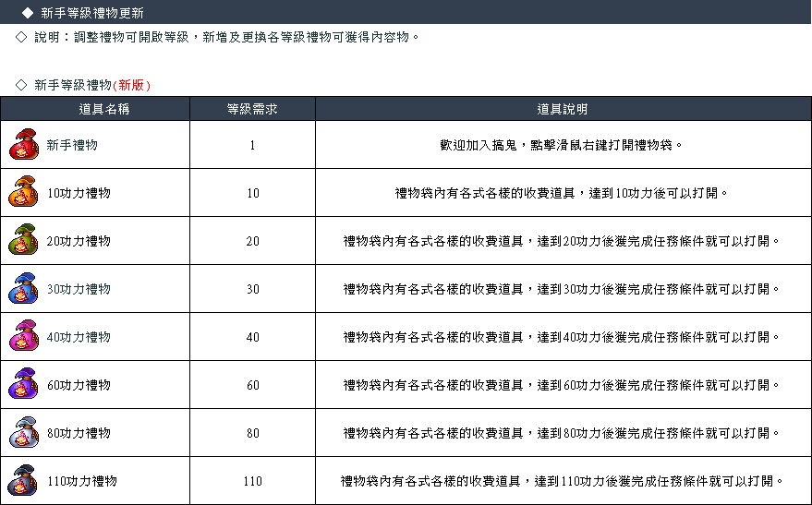
Task: Select the 110功力禮物 item name
Action: (82, 481)
